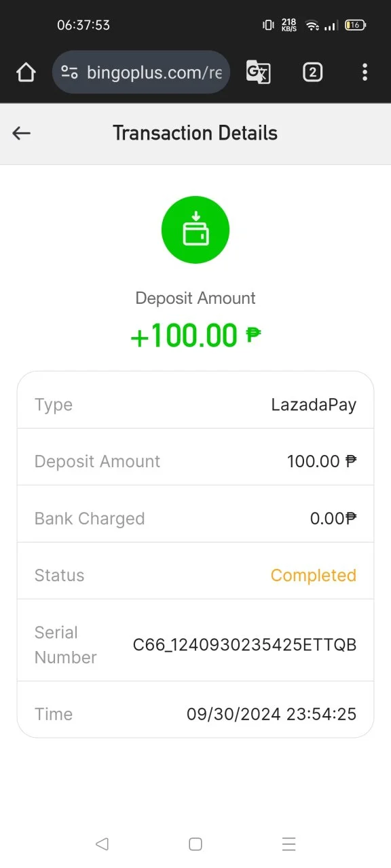This screenshot has width=391, height=868.
Task: Tap the battery indicator in status bar
Action: 356,25
